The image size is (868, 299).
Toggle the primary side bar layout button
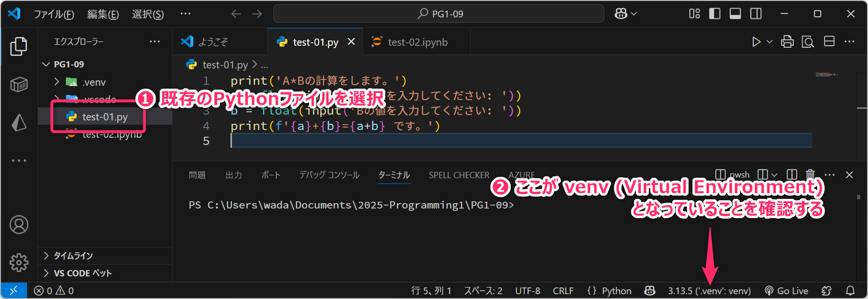tap(715, 14)
